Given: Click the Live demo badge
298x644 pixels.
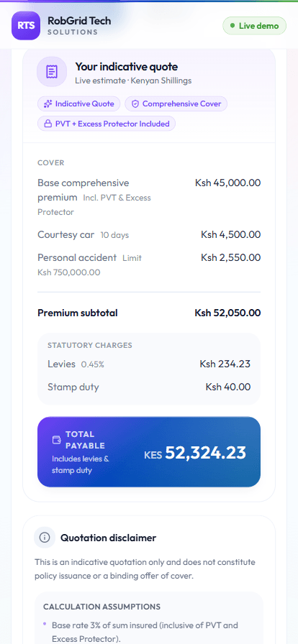Looking at the screenshot, I should [254, 26].
